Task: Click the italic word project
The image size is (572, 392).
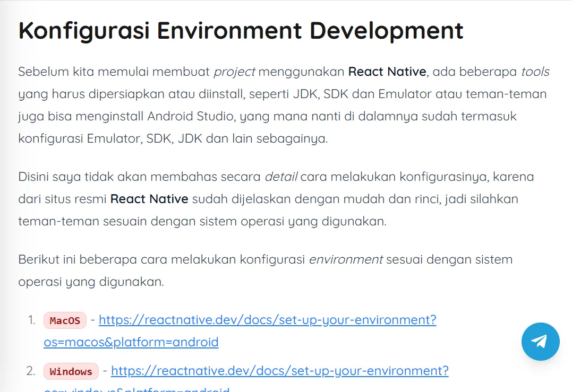Action: pyautogui.click(x=234, y=73)
